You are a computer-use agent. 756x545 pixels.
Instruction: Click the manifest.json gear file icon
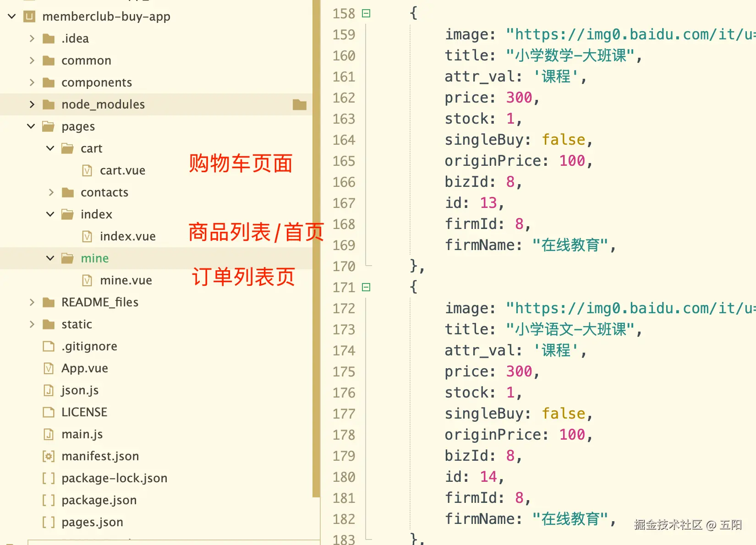click(49, 456)
